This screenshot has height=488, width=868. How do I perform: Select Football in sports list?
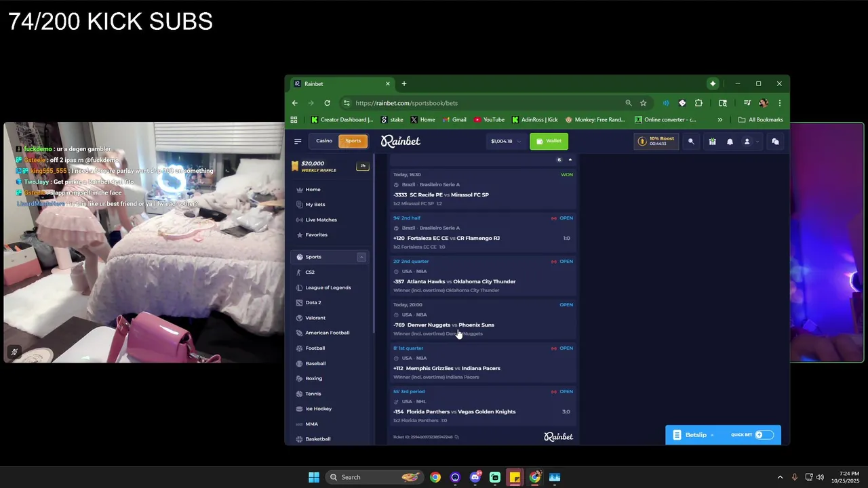(x=315, y=348)
